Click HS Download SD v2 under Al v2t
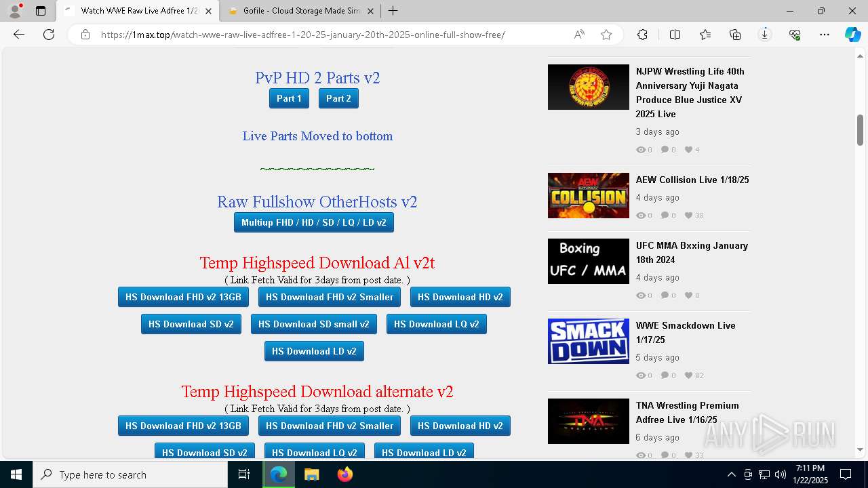868x488 pixels. pyautogui.click(x=191, y=324)
